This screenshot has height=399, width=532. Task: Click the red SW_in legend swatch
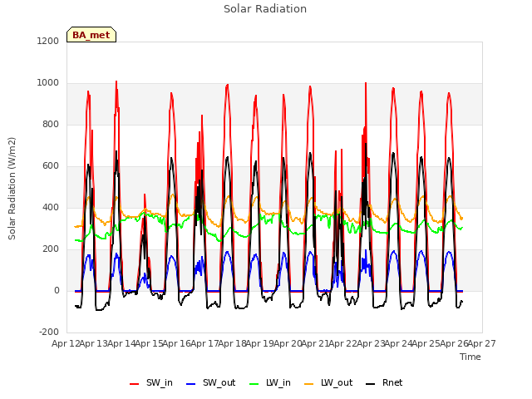134,384
